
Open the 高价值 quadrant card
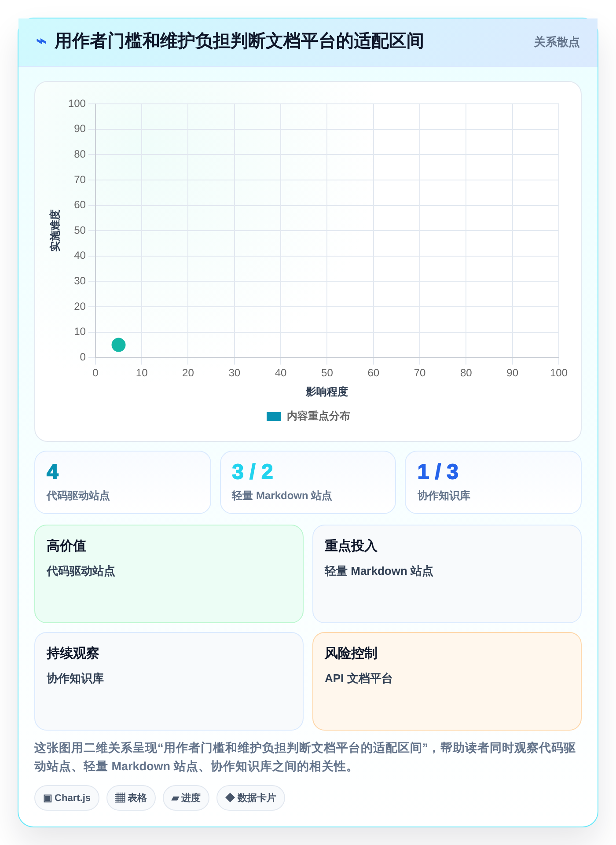(169, 574)
